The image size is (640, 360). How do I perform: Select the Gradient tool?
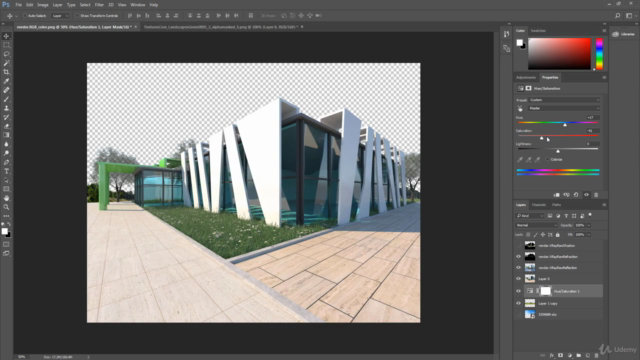tap(6, 135)
